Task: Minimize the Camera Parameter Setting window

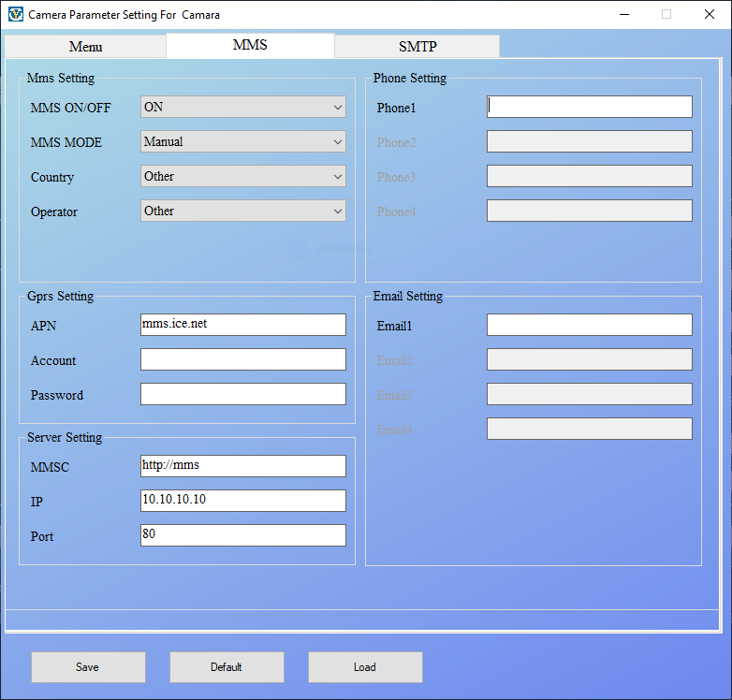Action: click(x=624, y=14)
